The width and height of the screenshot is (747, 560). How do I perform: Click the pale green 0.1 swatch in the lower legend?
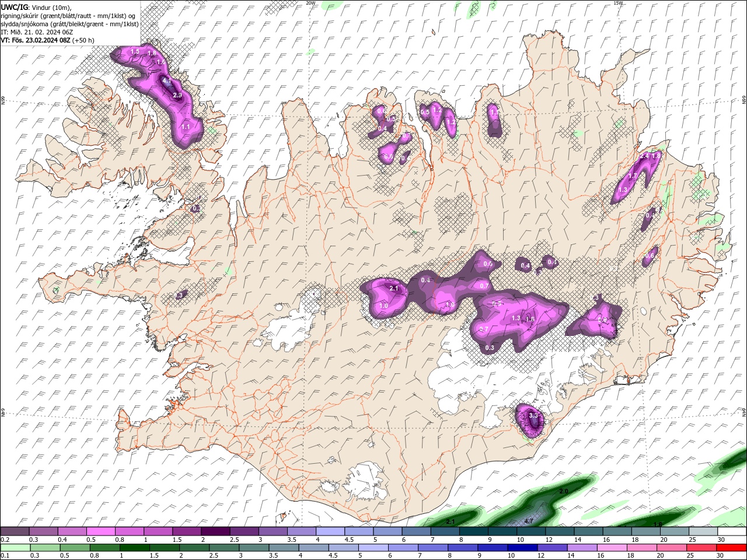(x=16, y=548)
